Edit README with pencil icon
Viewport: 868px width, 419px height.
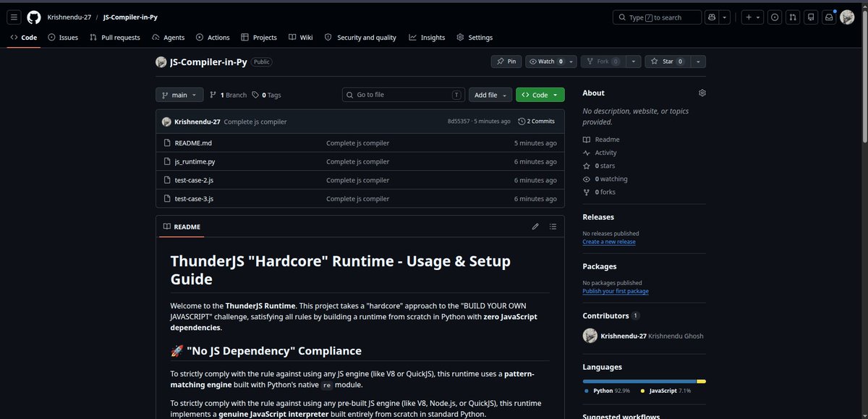[535, 227]
